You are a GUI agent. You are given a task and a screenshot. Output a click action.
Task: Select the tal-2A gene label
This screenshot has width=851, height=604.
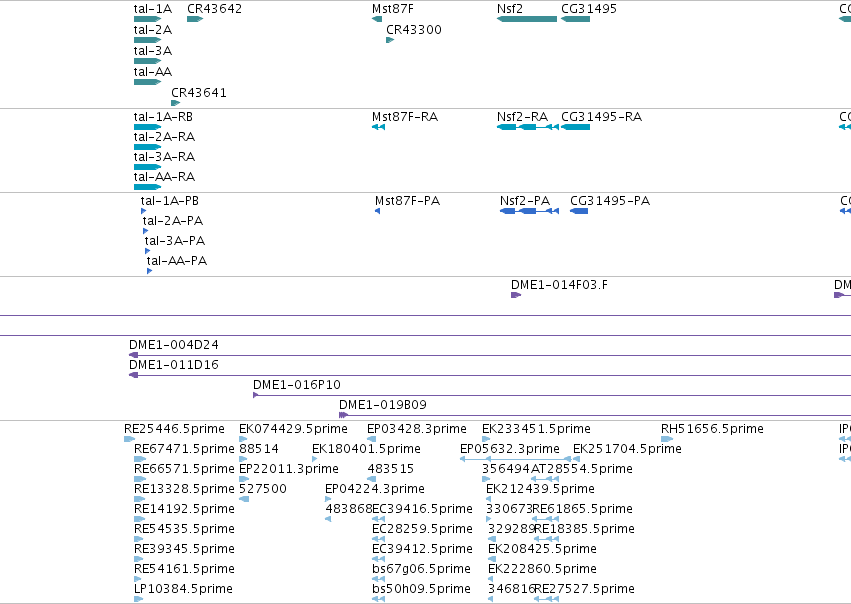pyautogui.click(x=153, y=30)
